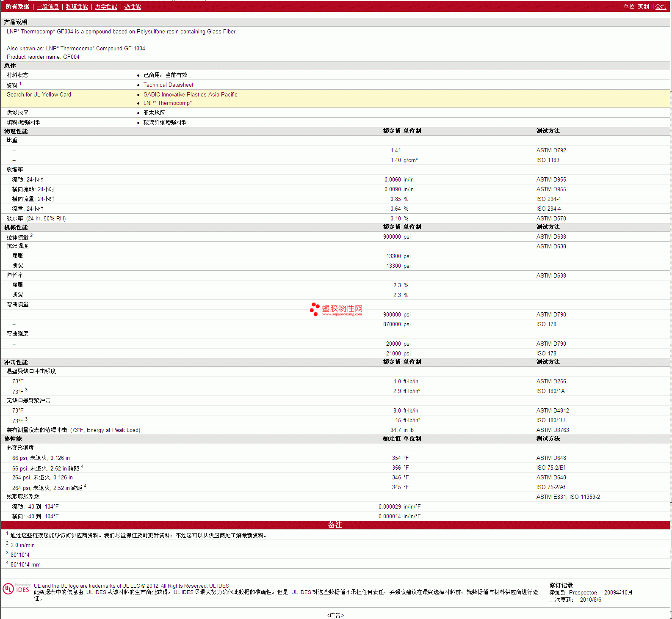Screen dimensions: 672x619
Task: Click the 870000 psi flexural modulus value
Action: point(397,325)
